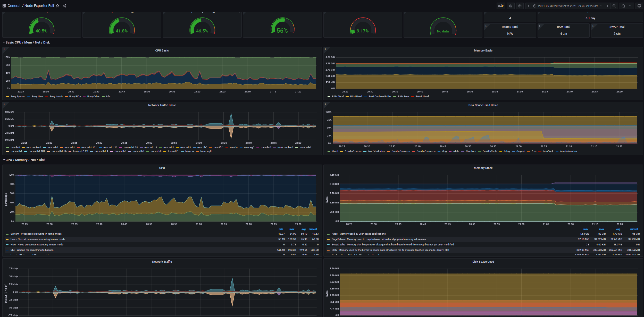Toggle Busy Iowait series in CPU Basic legend
644x317 pixels.
click(56, 97)
